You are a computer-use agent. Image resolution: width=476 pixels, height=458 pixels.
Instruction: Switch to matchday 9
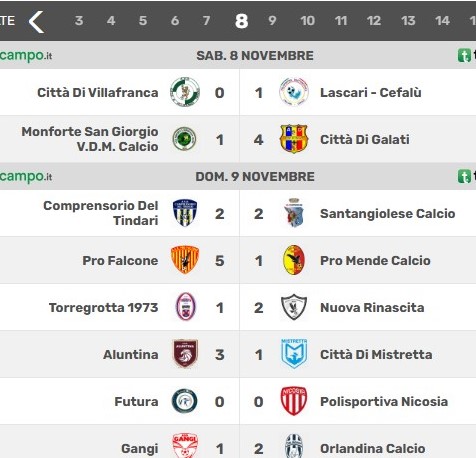click(272, 21)
